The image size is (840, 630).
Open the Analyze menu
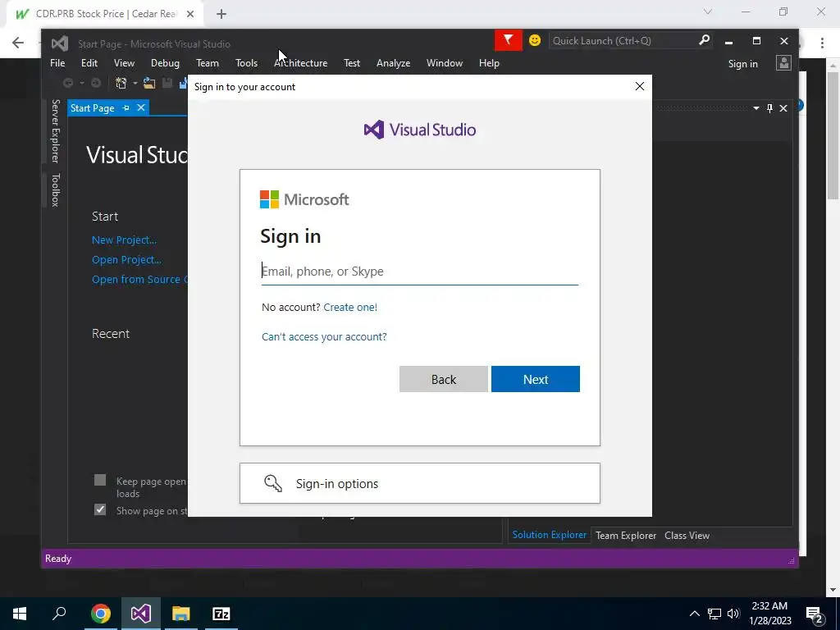coord(393,62)
